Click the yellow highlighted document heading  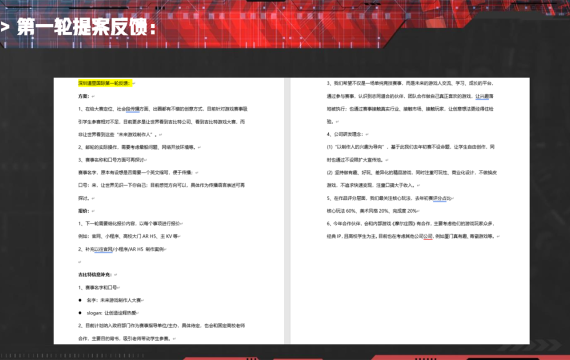tap(105, 83)
